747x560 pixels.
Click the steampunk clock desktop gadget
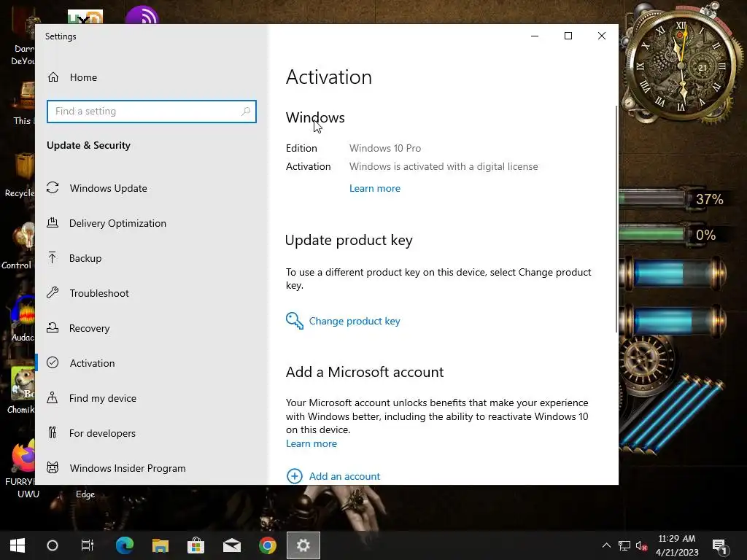coord(681,66)
